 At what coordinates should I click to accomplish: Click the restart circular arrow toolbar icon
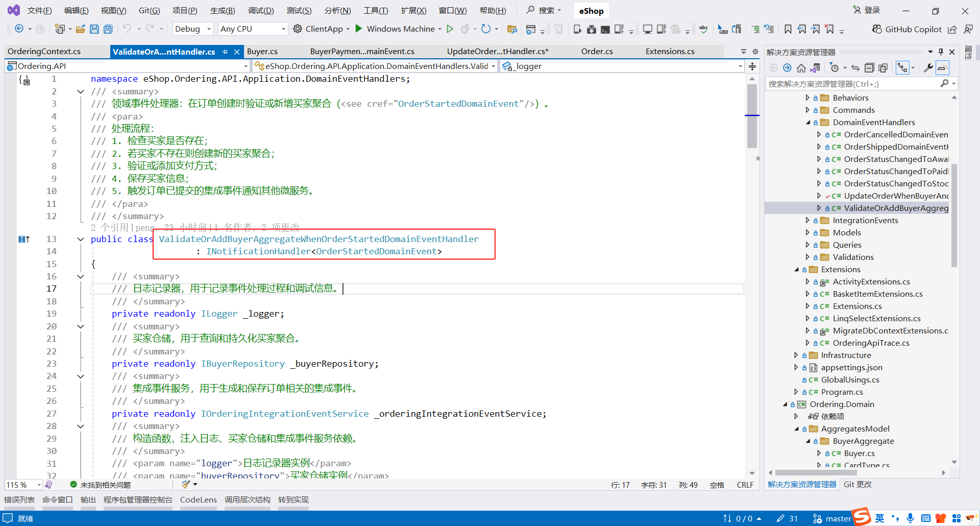pyautogui.click(x=485, y=29)
